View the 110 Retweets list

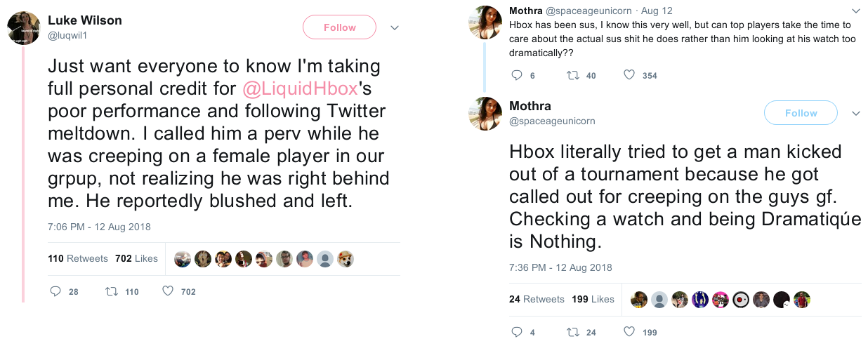[x=78, y=258]
